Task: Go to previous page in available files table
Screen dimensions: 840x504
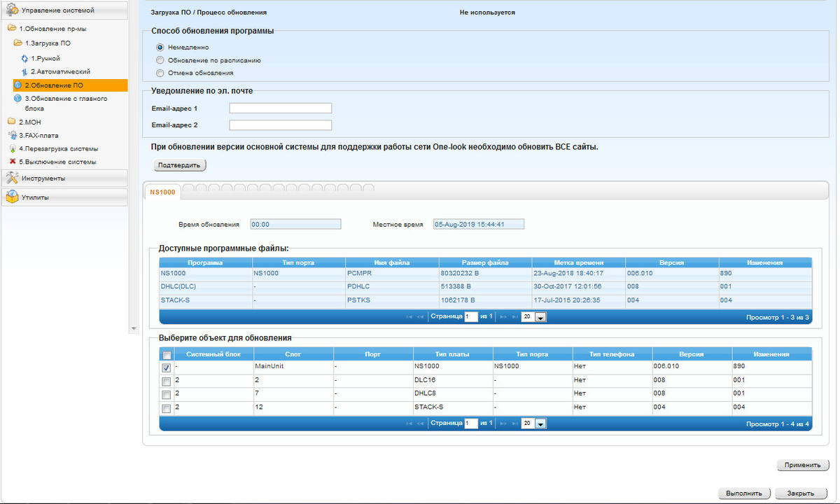Action: (x=421, y=317)
